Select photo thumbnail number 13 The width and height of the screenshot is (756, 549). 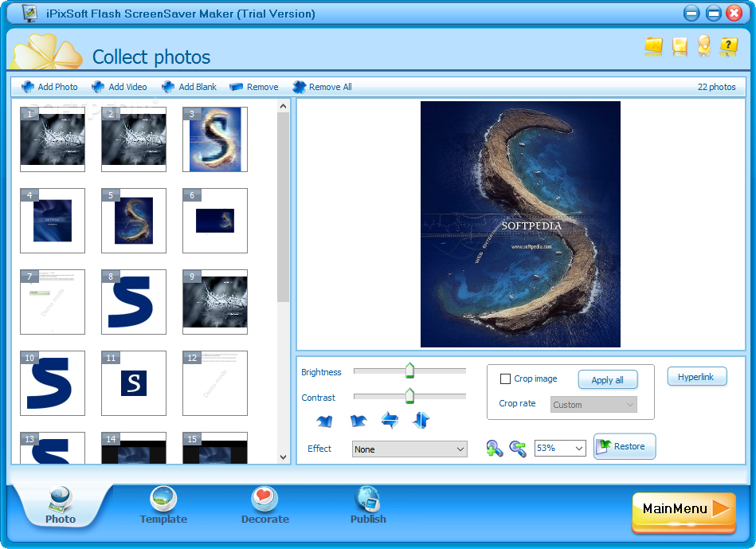[53, 448]
